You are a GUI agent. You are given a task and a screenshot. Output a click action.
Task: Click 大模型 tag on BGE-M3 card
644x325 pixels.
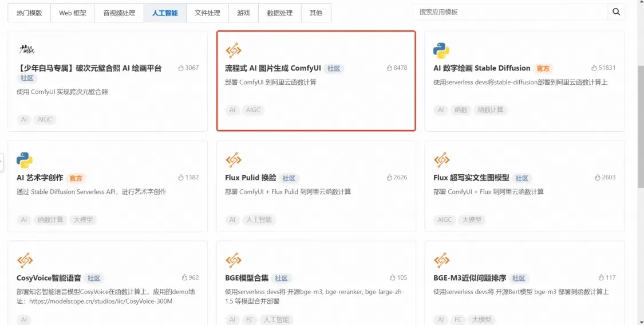click(x=482, y=320)
